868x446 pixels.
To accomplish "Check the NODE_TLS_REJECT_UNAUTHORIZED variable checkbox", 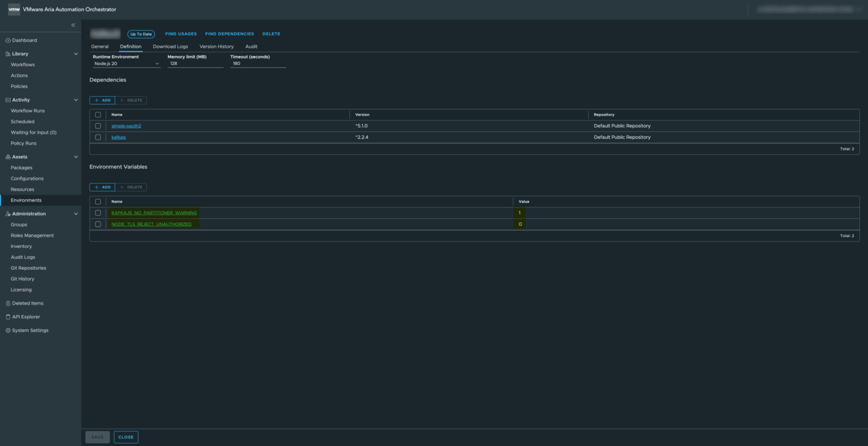I will click(x=98, y=224).
